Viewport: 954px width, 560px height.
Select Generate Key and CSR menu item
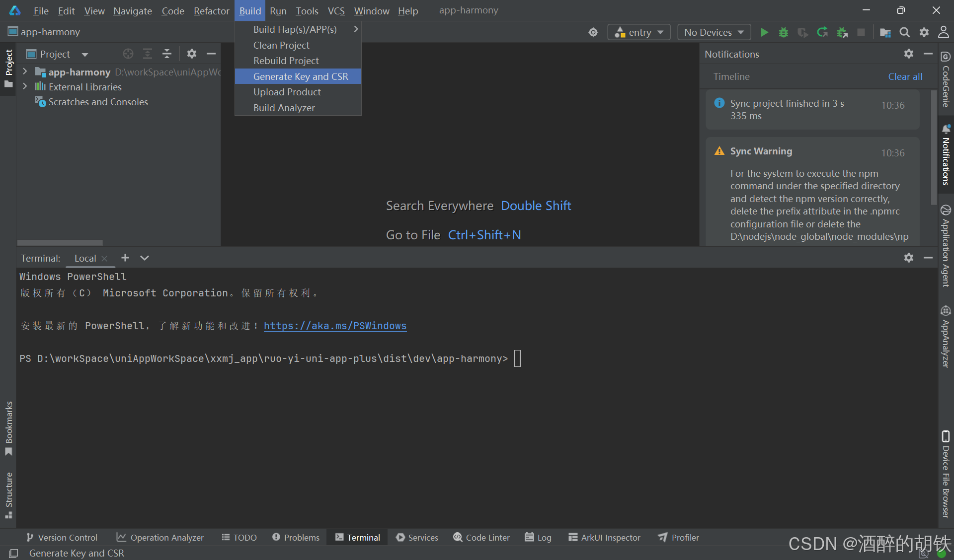coord(300,76)
